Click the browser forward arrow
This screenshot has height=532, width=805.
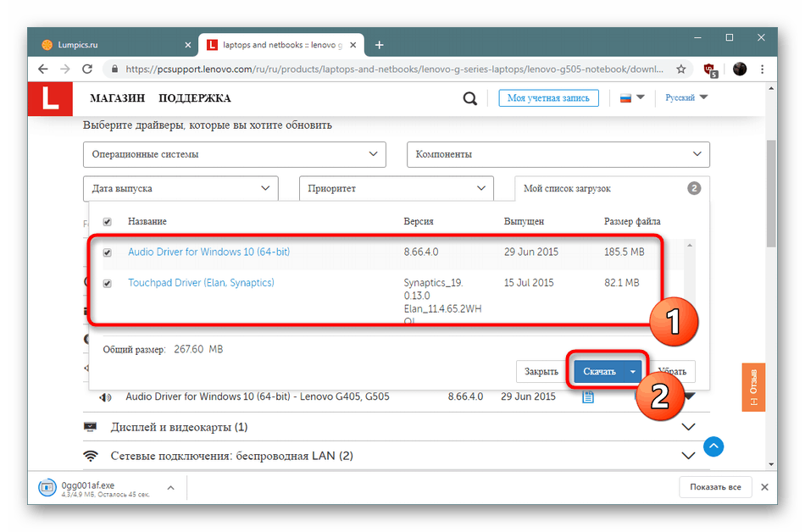coord(65,69)
